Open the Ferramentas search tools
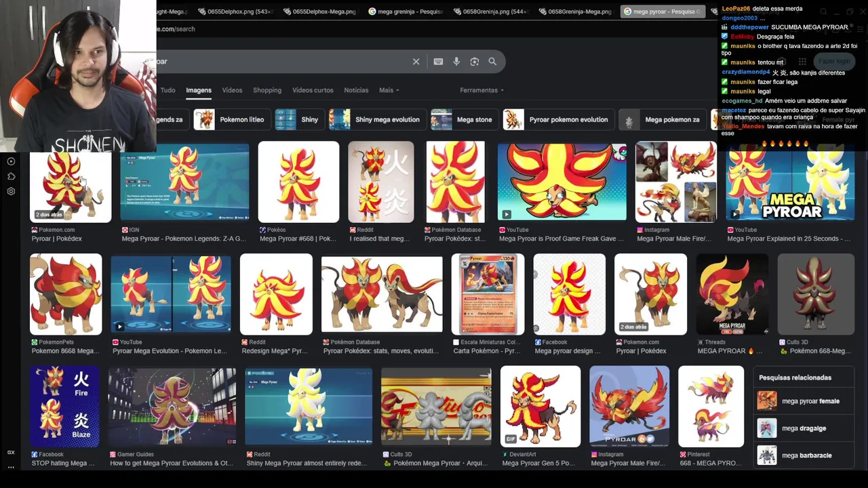This screenshot has height=488, width=868. 481,90
